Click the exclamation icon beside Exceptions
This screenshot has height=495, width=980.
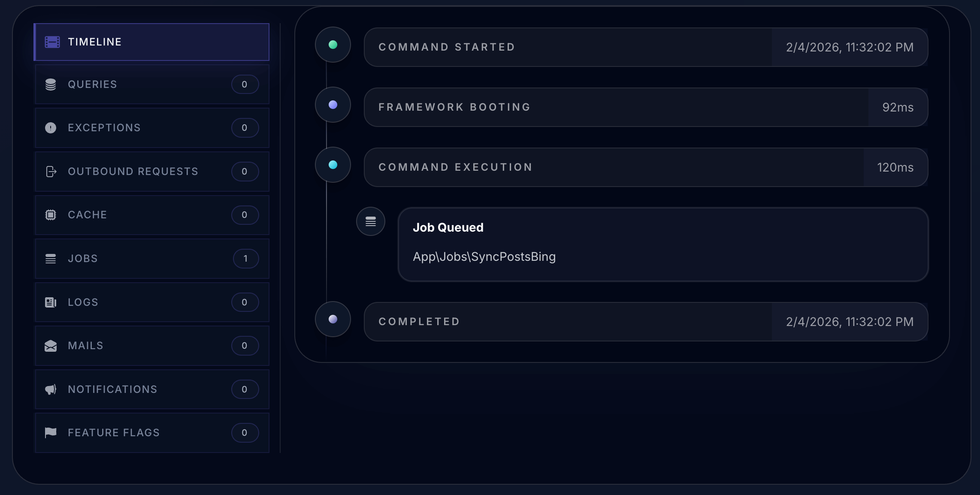(x=51, y=127)
